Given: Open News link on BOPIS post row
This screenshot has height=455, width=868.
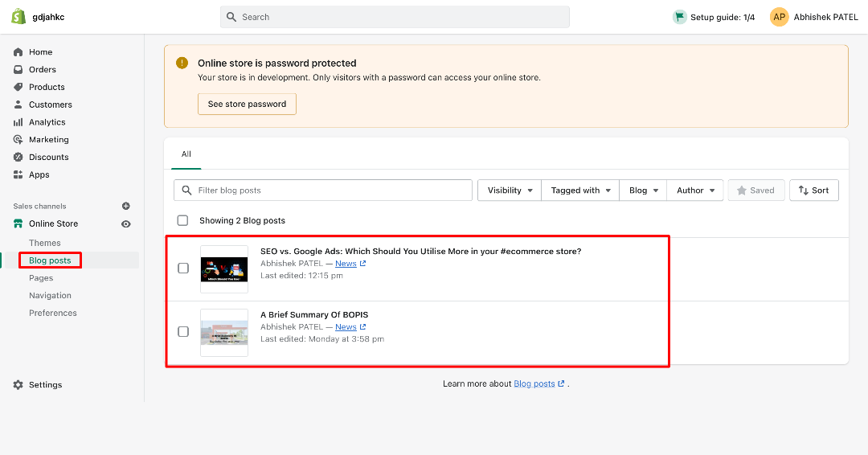Looking at the screenshot, I should pyautogui.click(x=346, y=327).
